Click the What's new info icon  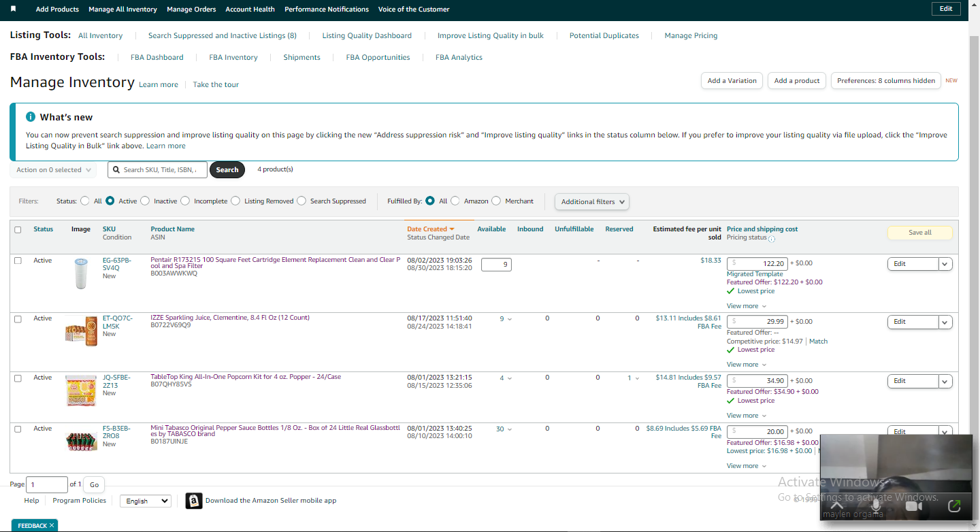pos(31,117)
